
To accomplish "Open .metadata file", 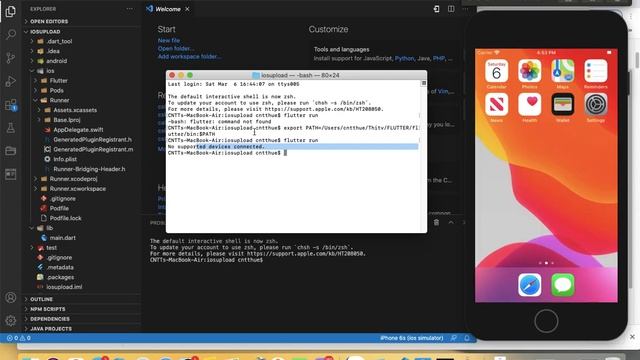I will click(x=60, y=267).
